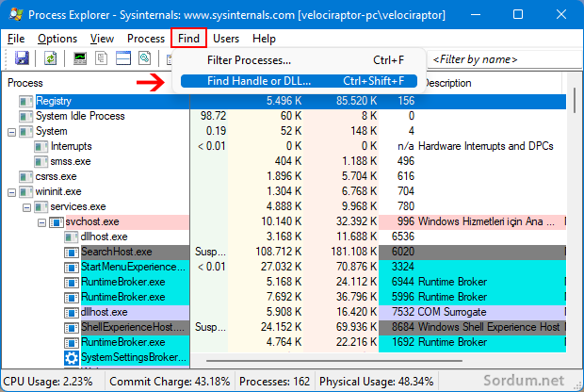The width and height of the screenshot is (584, 392).
Task: Click the 98.72 CPU value cell
Action: [213, 116]
